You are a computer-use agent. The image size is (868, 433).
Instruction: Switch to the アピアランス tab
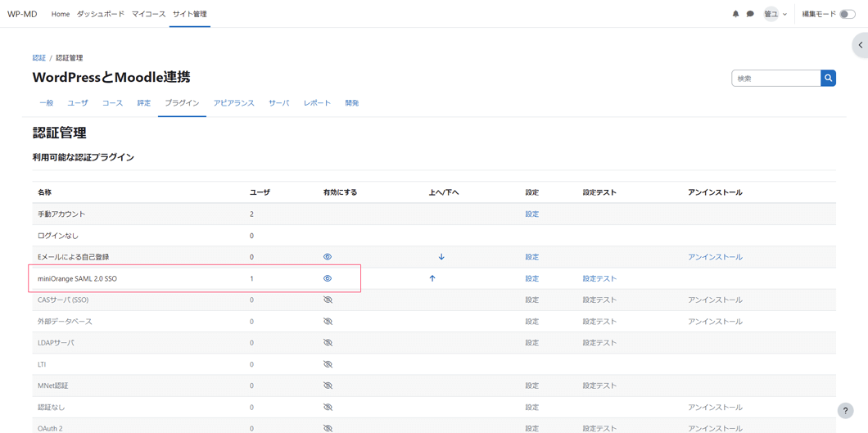pos(234,103)
